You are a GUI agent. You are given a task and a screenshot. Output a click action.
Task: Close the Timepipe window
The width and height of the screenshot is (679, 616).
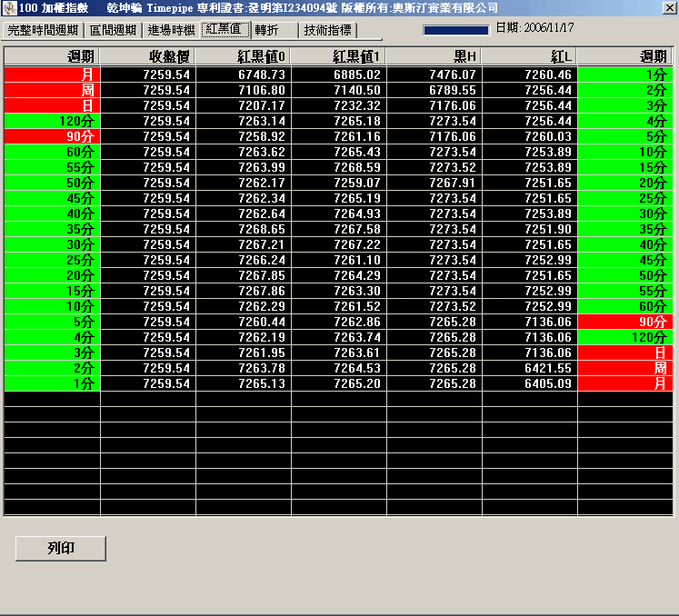click(669, 7)
